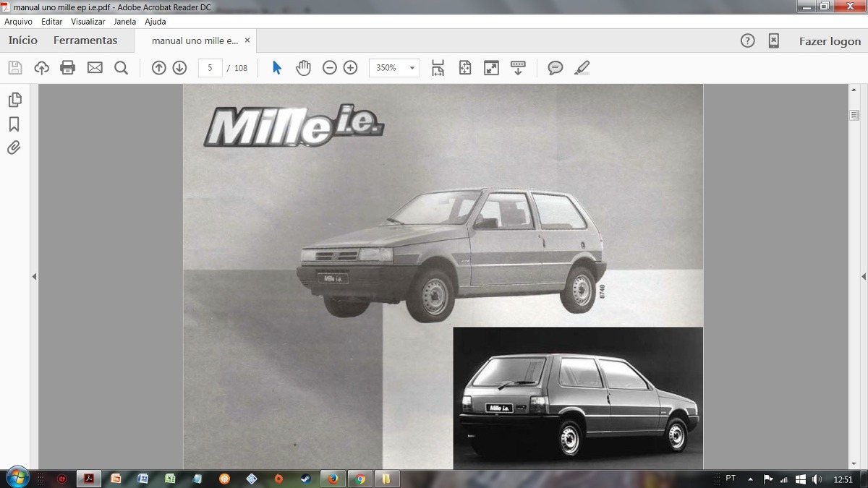Click the fit one full page icon
The height and width of the screenshot is (488, 868).
[465, 68]
